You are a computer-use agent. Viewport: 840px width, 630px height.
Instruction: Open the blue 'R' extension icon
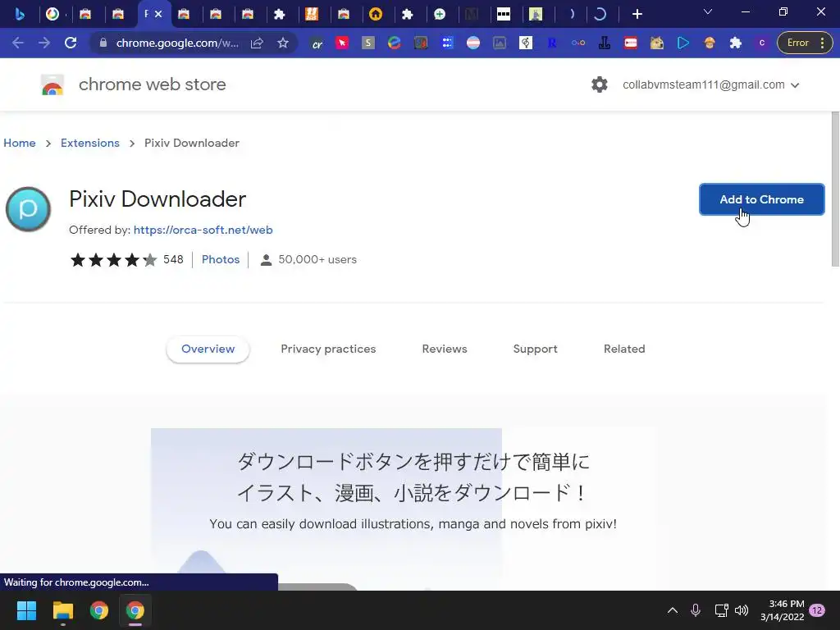point(552,43)
